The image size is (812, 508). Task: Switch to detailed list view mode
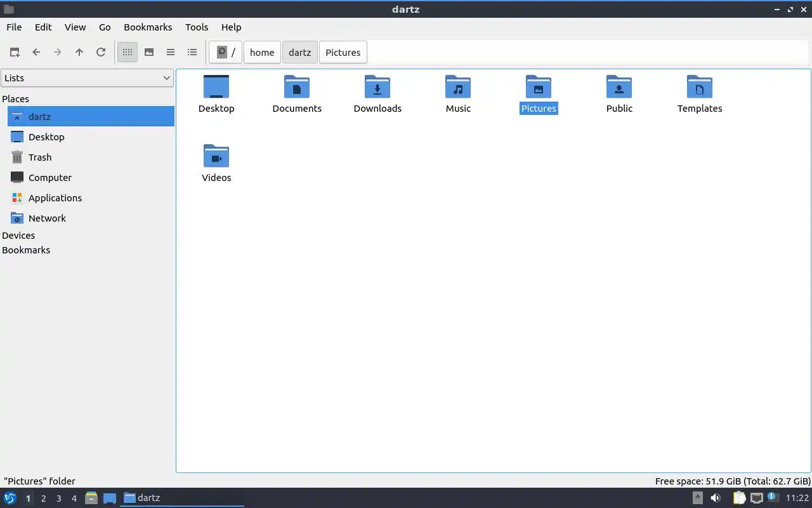192,53
